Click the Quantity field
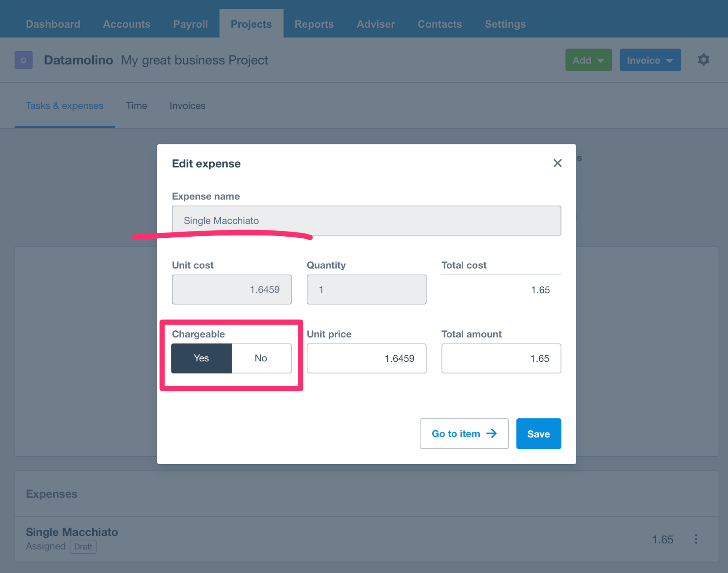This screenshot has height=573, width=728. [x=366, y=289]
